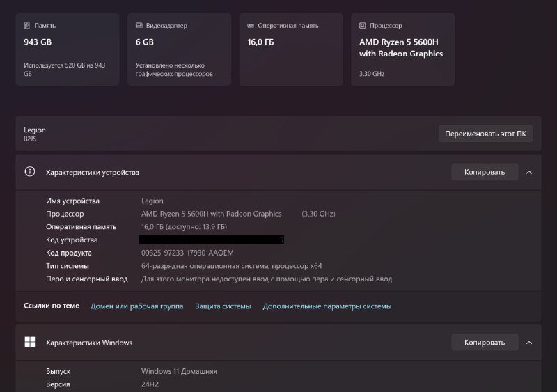Collapse the Характеристики Windows section chevron
This screenshot has height=392, width=557.
(529, 343)
